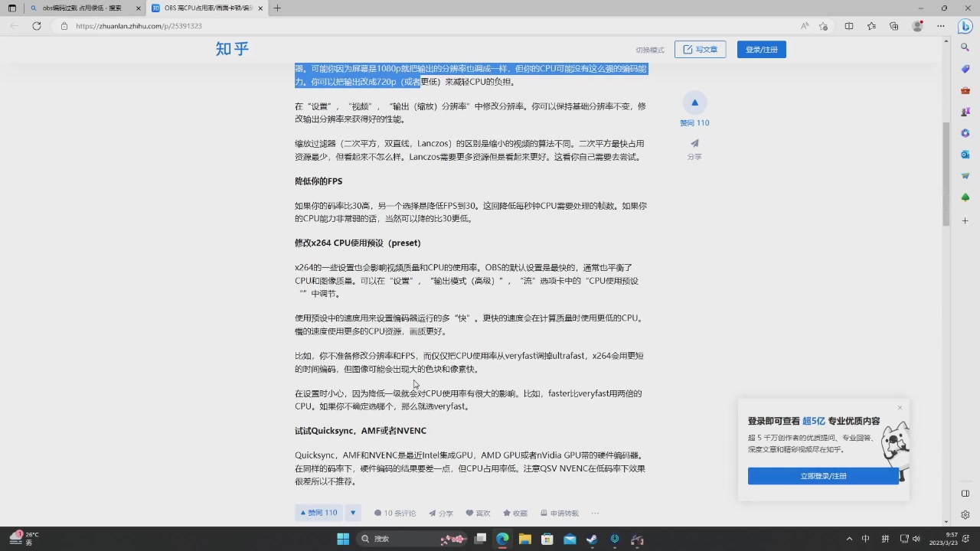Image resolution: width=980 pixels, height=551 pixels.
Task: Open the Windows Start menu
Action: [x=343, y=539]
